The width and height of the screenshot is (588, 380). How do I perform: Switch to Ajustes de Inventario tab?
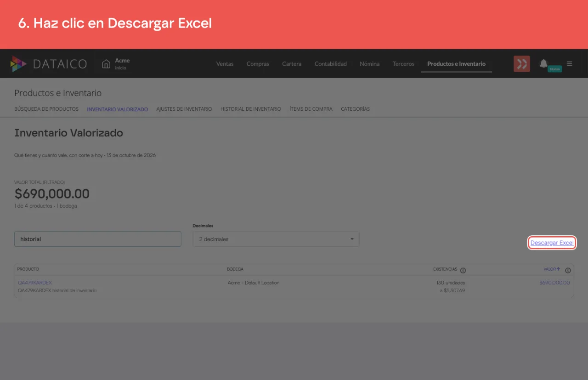184,109
